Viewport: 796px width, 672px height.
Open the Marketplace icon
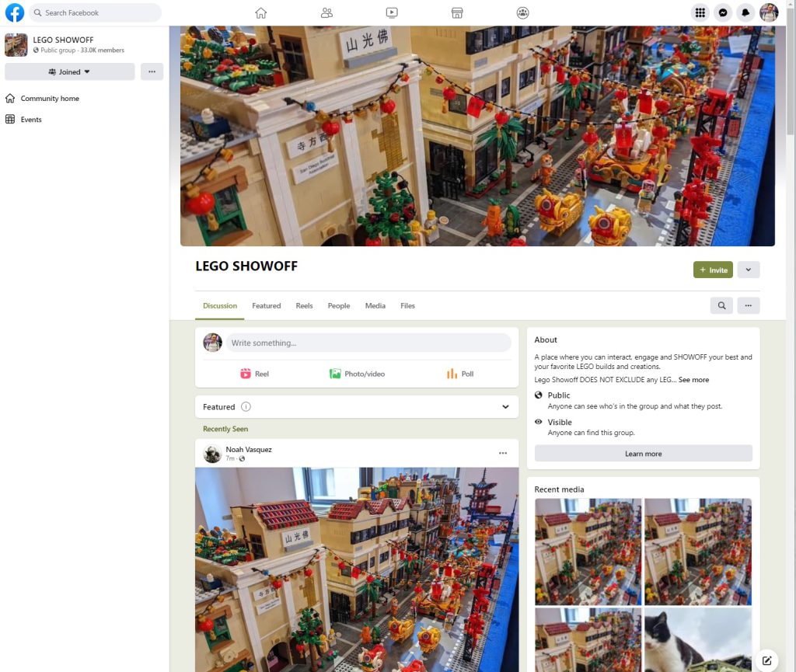pyautogui.click(x=457, y=12)
